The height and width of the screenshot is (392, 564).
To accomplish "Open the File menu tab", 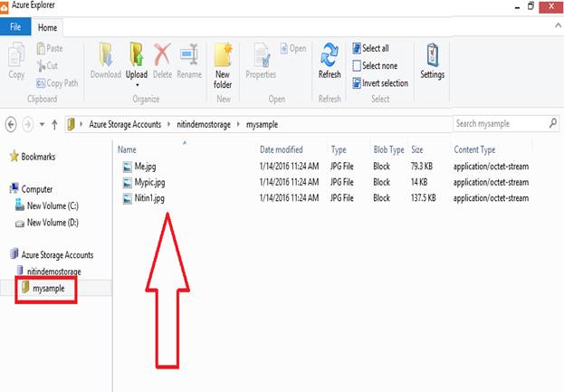I will (15, 26).
